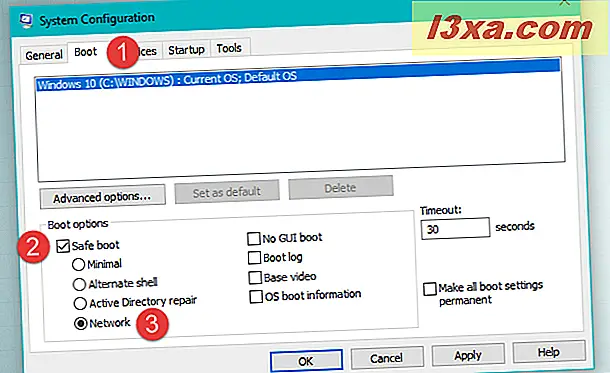Image resolution: width=610 pixels, height=373 pixels.
Task: Select the Network radio option
Action: [81, 323]
